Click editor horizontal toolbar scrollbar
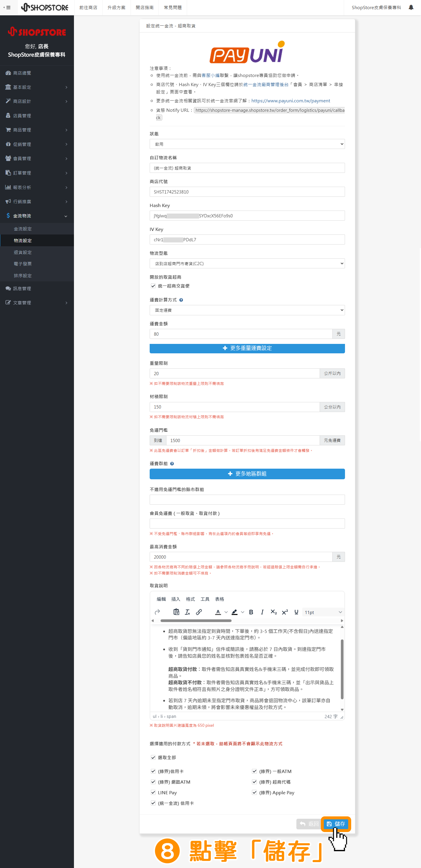This screenshot has height=868, width=421. pos(196,621)
